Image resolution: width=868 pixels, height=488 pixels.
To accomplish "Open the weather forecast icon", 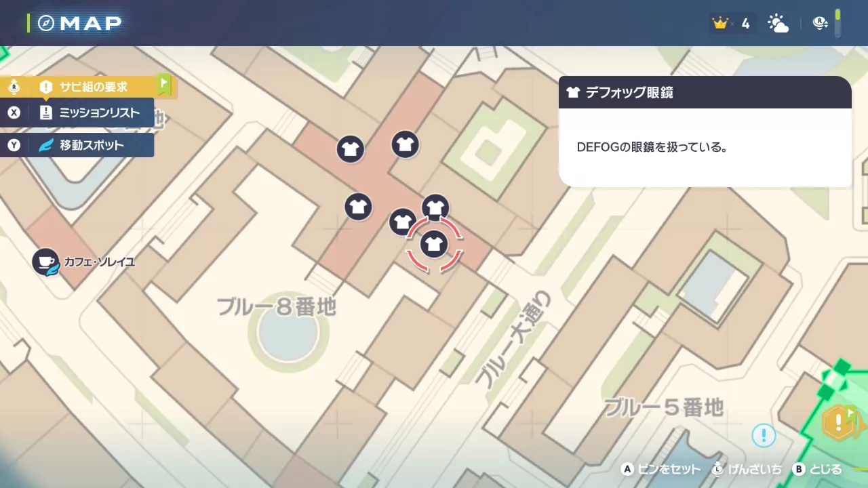I will pos(778,22).
